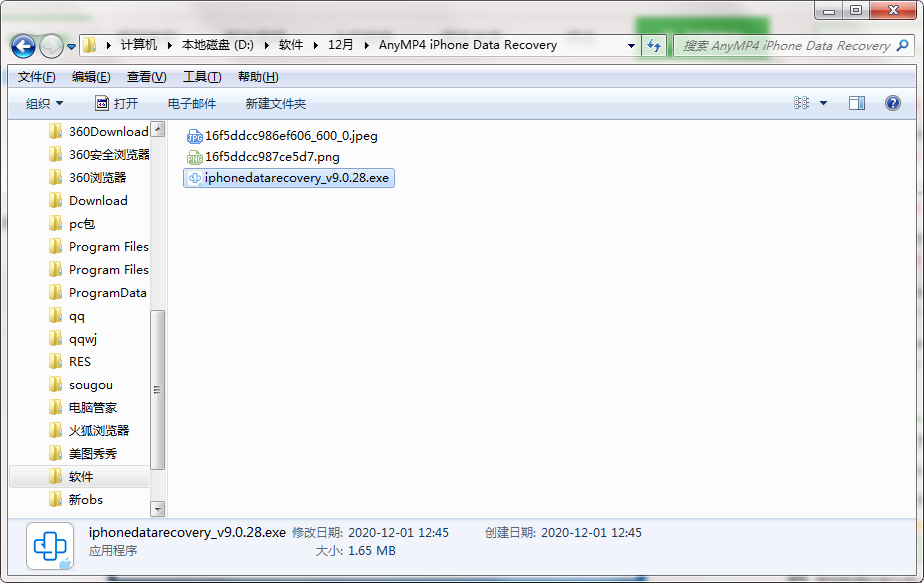Click the folder icon next to RES
This screenshot has height=583, width=924.
point(55,361)
